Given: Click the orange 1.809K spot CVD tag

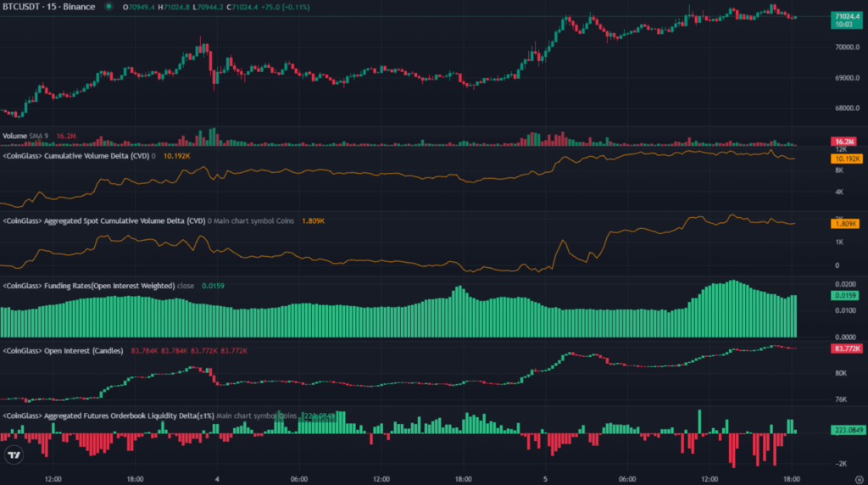Looking at the screenshot, I should pos(845,224).
